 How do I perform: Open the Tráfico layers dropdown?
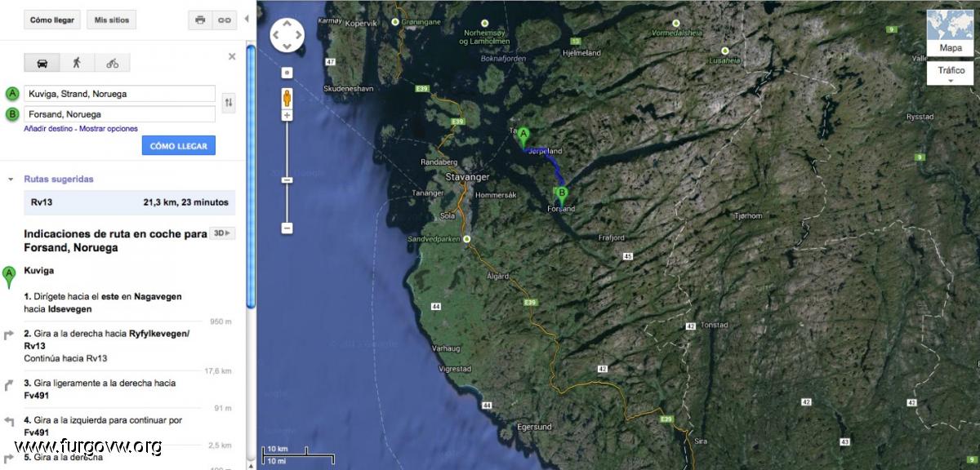[x=950, y=75]
